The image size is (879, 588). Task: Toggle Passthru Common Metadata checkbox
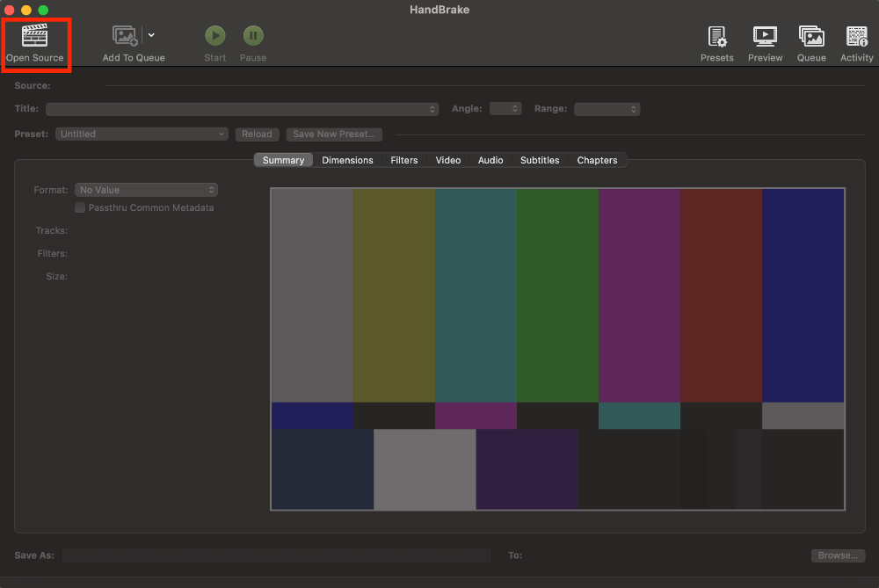click(x=80, y=208)
